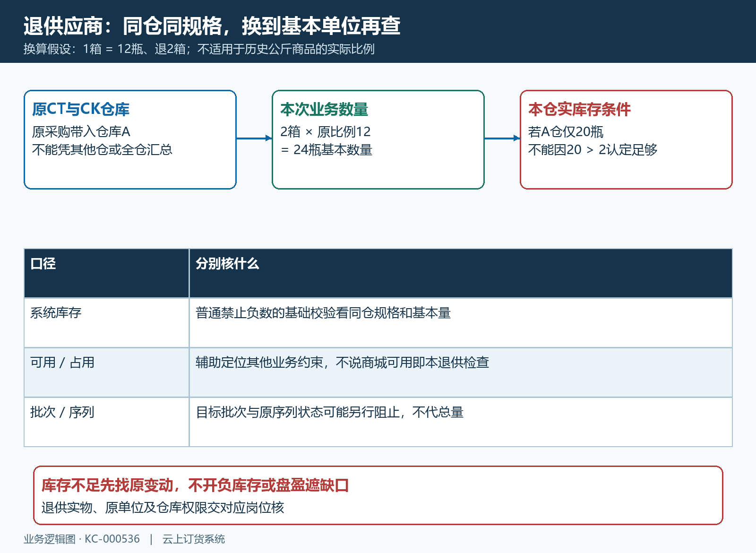Click the text "不能凭其他仓或全仓汇总"
The width and height of the screenshot is (756, 553).
pyautogui.click(x=102, y=150)
